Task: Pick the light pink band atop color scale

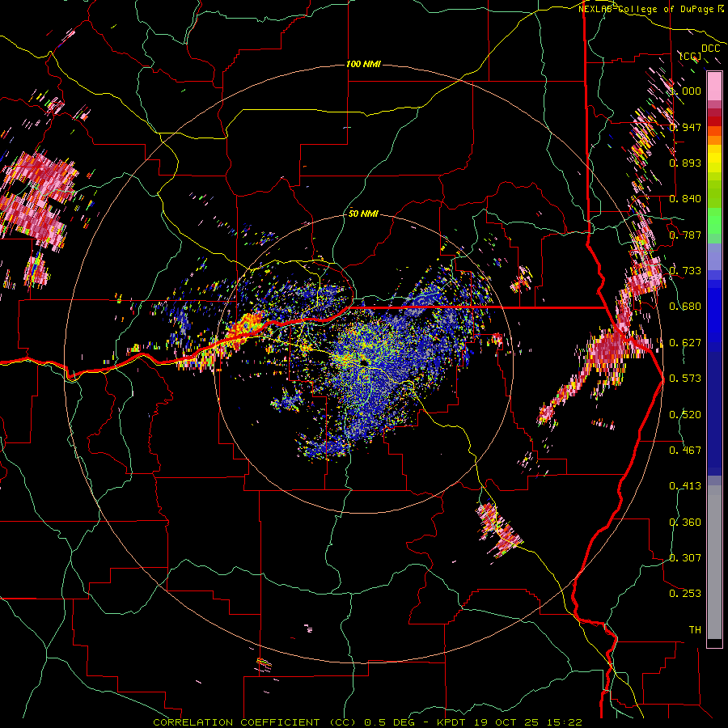Action: 714,87
